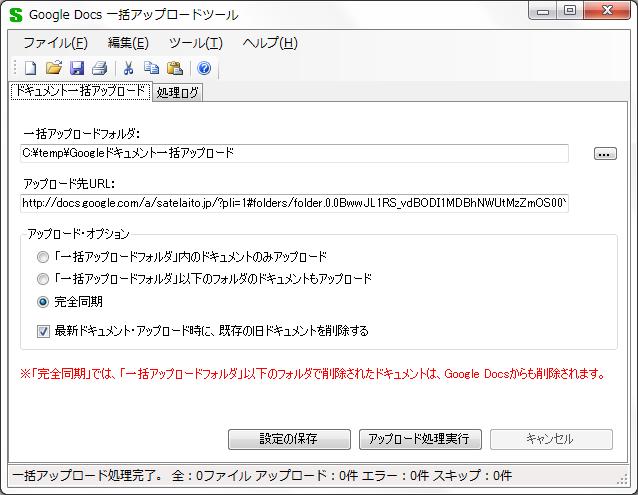Screen dimensions: 638x495
Task: Click the Save floppy disk icon
Action: [77, 69]
